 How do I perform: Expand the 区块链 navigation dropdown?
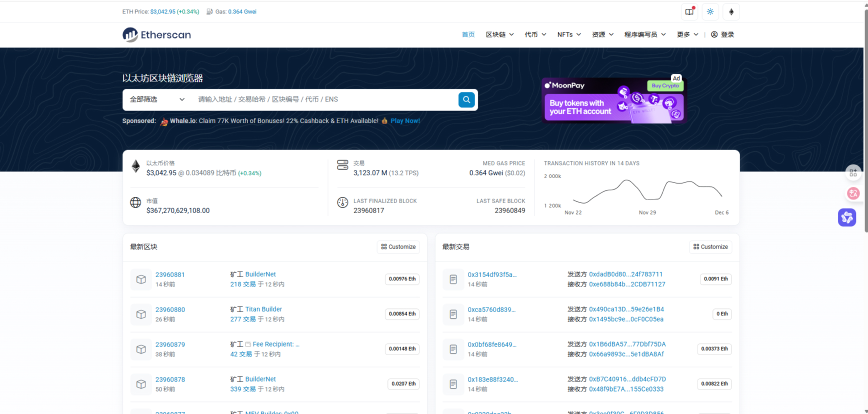[x=499, y=34]
